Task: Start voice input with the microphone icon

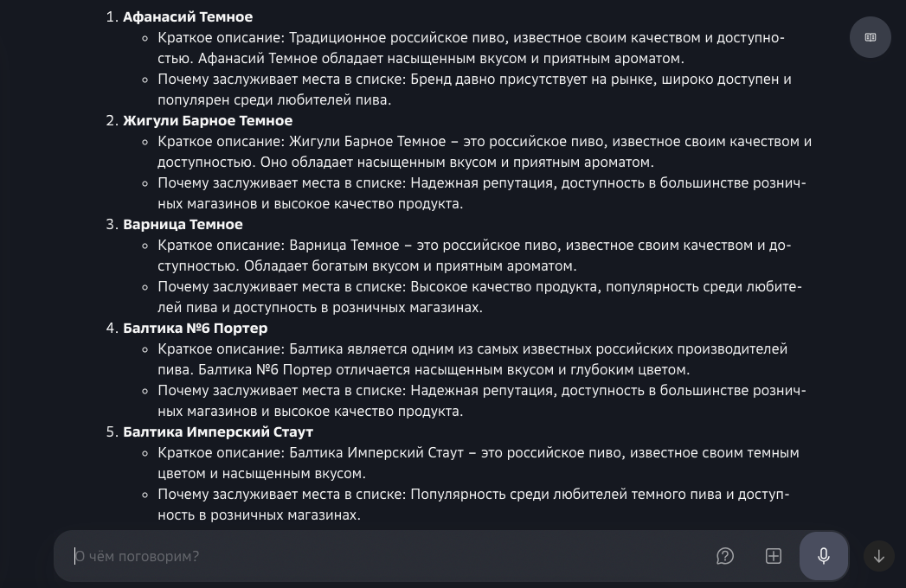Action: [x=823, y=556]
